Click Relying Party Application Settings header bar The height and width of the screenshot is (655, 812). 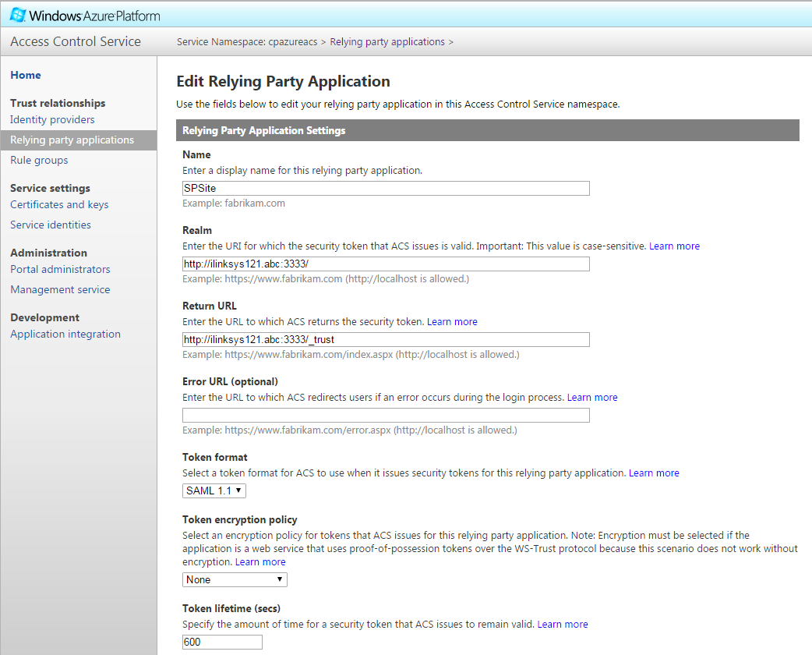[x=487, y=130]
